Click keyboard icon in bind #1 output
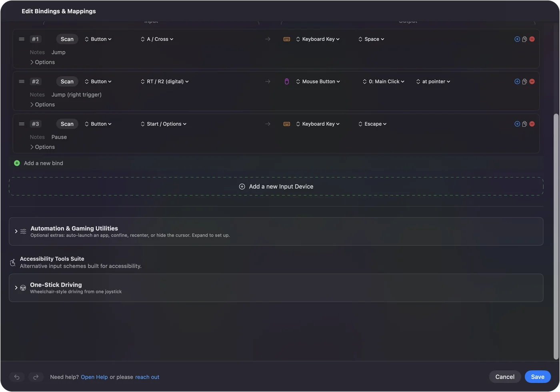Screen dimensions: 560x392 pos(286,39)
